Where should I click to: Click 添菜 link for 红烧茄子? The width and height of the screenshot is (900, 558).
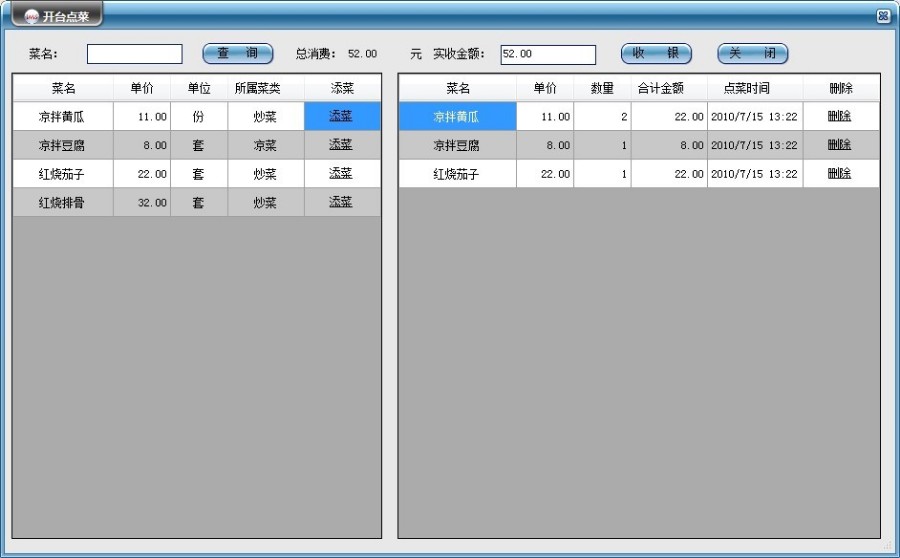click(x=340, y=173)
